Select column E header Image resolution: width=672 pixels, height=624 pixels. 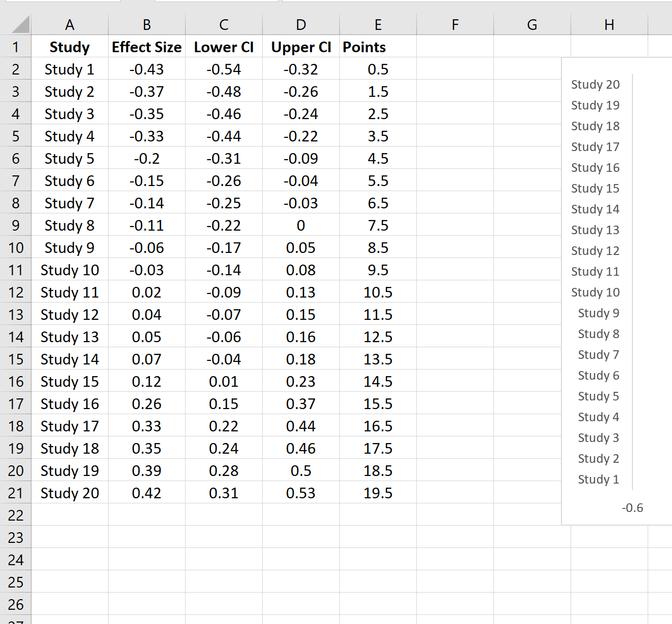(378, 24)
